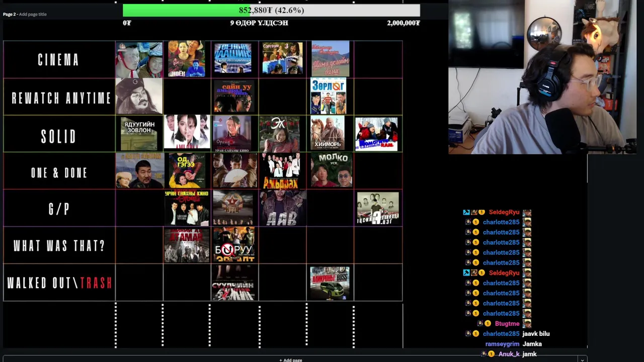Select the soldiers with white fan poster
This screenshot has height=362, width=644.
(234, 171)
